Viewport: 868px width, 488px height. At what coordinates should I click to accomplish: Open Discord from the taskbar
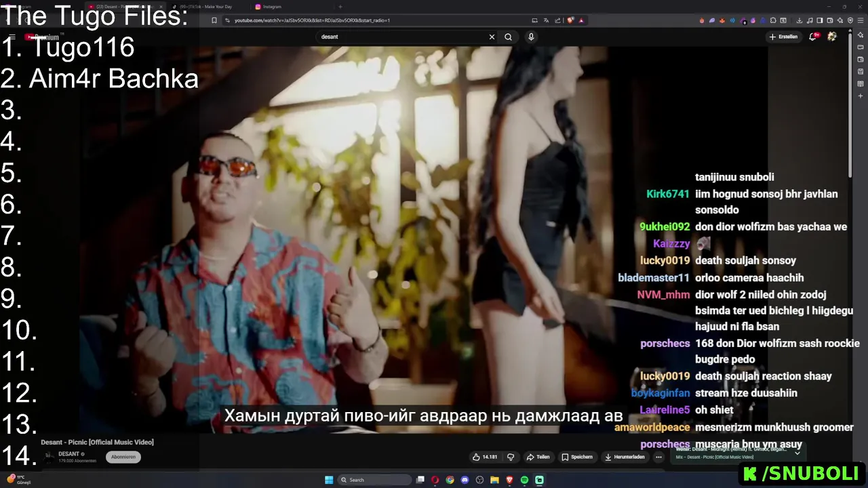[x=465, y=480]
